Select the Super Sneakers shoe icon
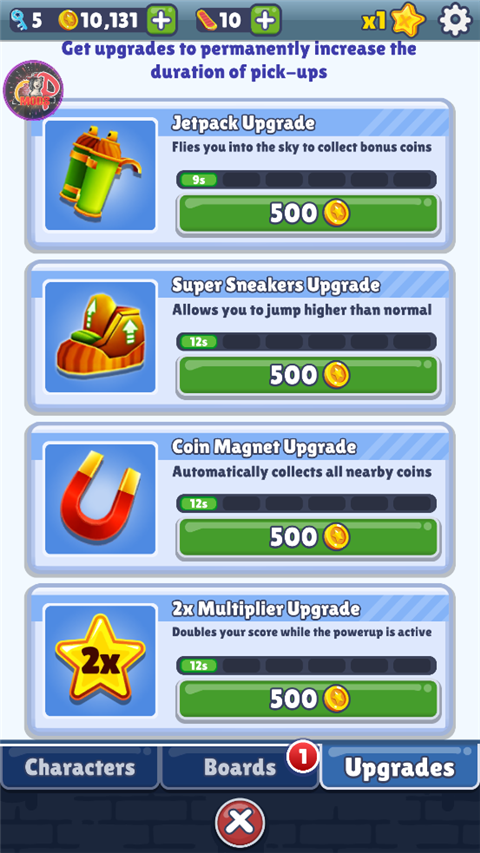This screenshot has width=480, height=853. click(x=100, y=337)
